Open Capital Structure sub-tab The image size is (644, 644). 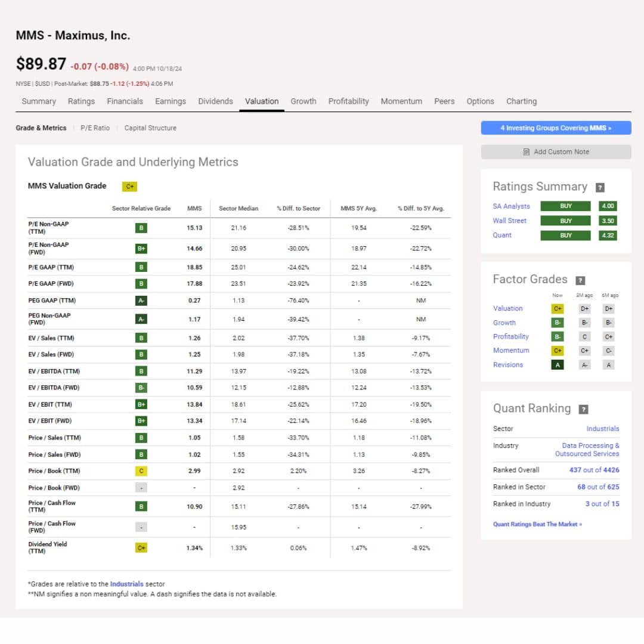(150, 128)
